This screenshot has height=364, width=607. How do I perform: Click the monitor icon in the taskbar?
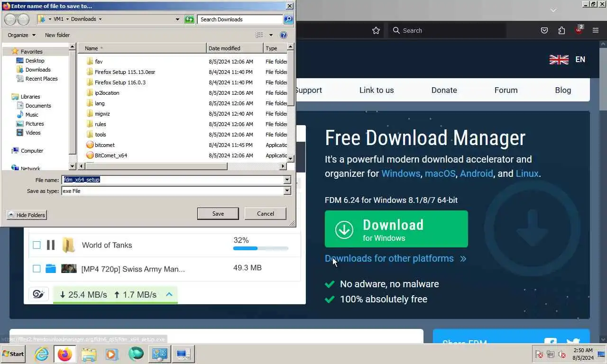coord(183,354)
